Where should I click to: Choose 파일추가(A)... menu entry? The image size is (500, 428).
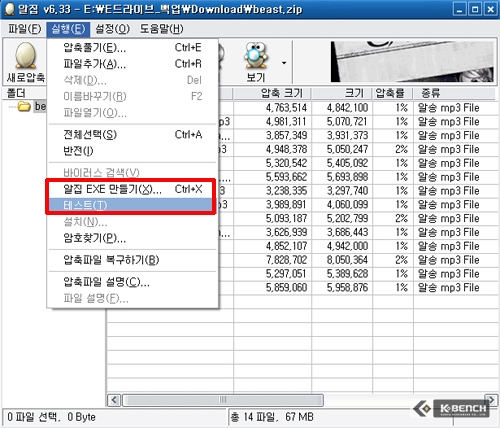pyautogui.click(x=132, y=64)
